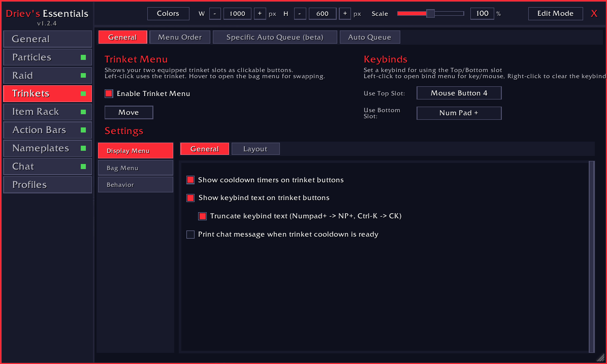The image size is (607, 364).
Task: Switch to the inner General settings tab
Action: click(x=205, y=149)
